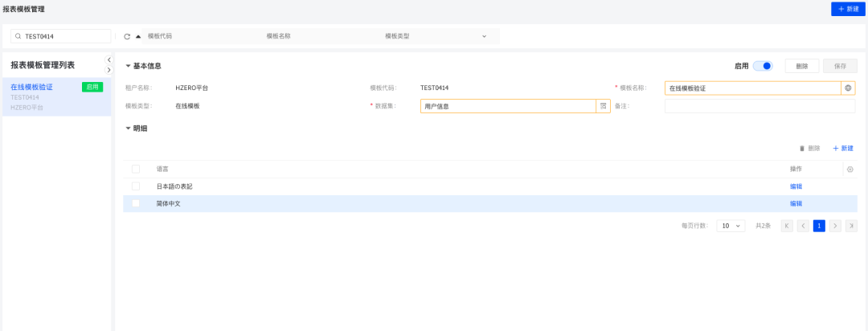The height and width of the screenshot is (331, 868).
Task: Go to the first page of results
Action: [787, 227]
